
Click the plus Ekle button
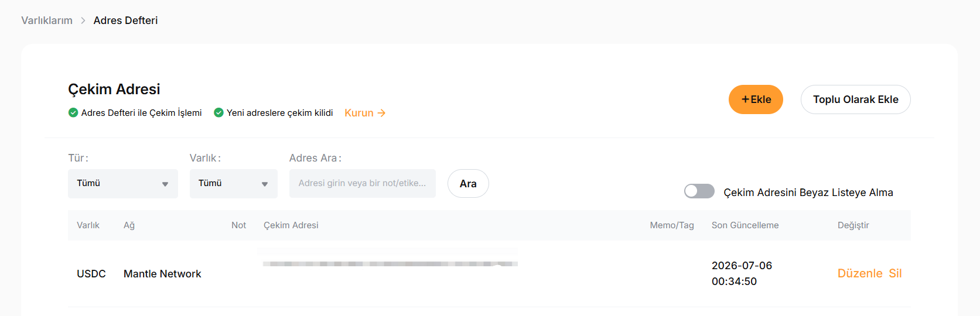point(756,99)
